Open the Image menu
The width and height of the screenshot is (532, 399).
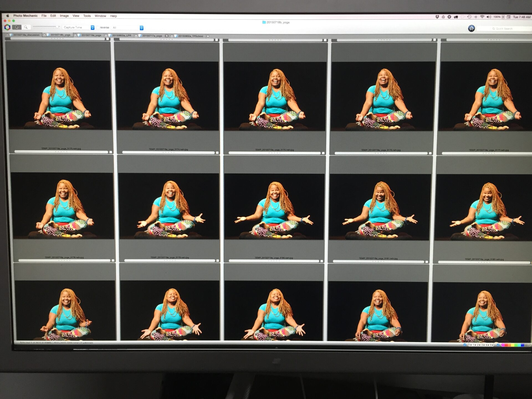pos(64,16)
